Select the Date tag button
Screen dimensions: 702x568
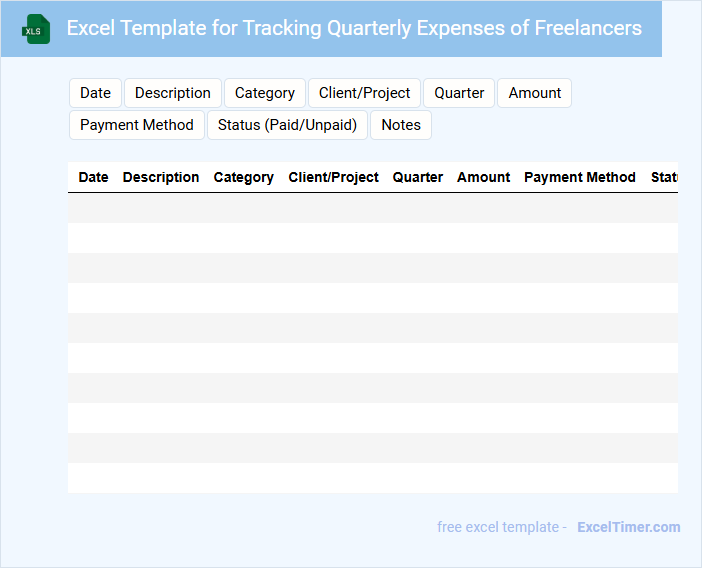tap(95, 93)
